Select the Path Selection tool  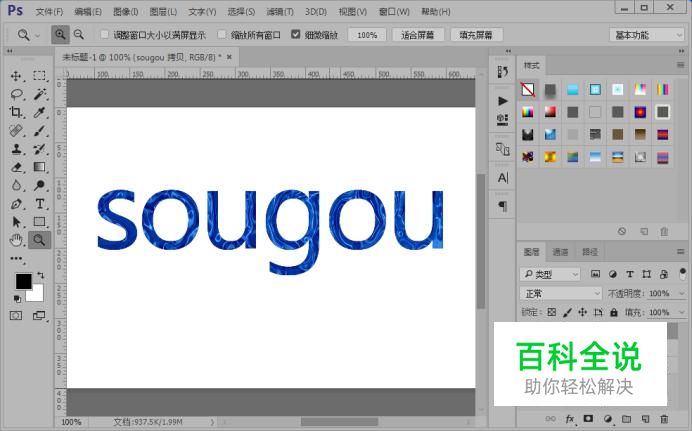coord(16,221)
